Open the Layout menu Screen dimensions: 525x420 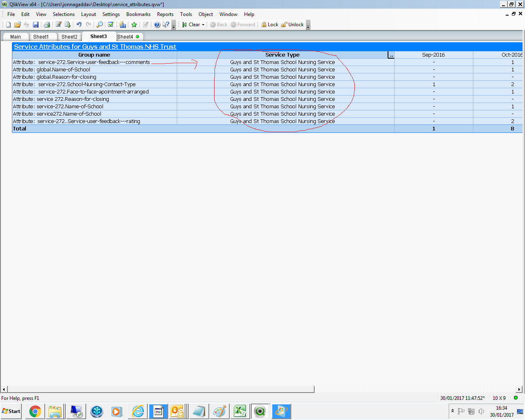coord(89,14)
